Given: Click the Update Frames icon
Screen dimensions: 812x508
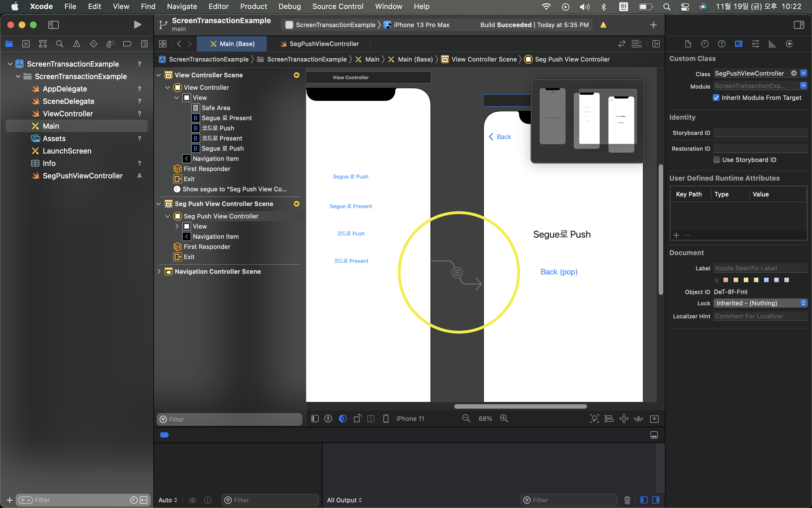Looking at the screenshot, I should (x=594, y=419).
